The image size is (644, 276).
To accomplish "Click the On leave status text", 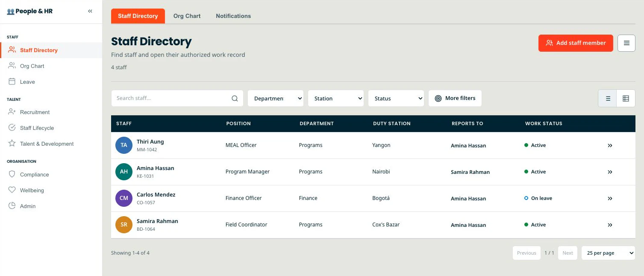I will [x=541, y=198].
